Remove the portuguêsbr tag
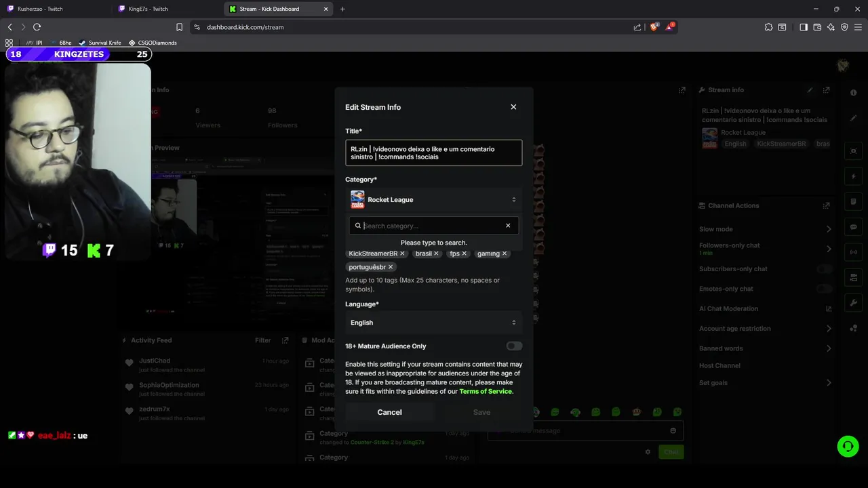 click(x=391, y=267)
